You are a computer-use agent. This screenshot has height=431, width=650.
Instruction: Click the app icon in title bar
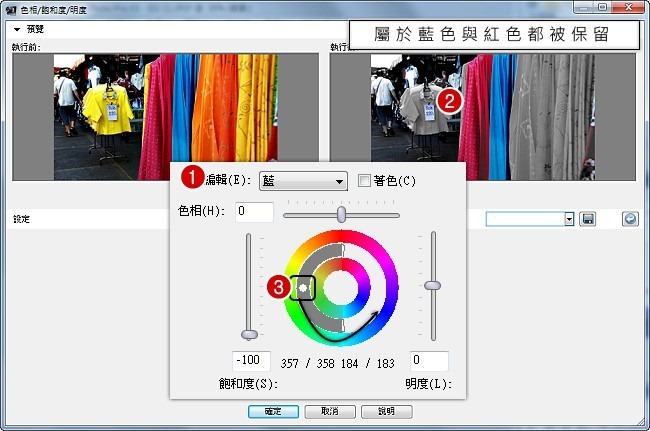pos(12,10)
